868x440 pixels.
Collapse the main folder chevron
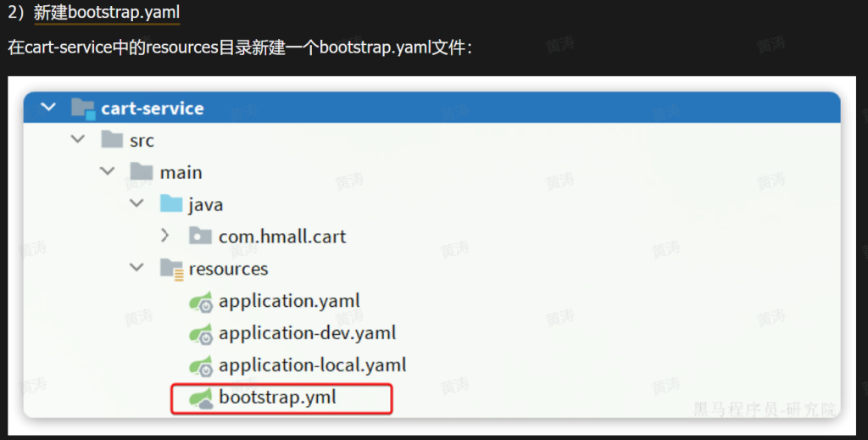pos(108,172)
